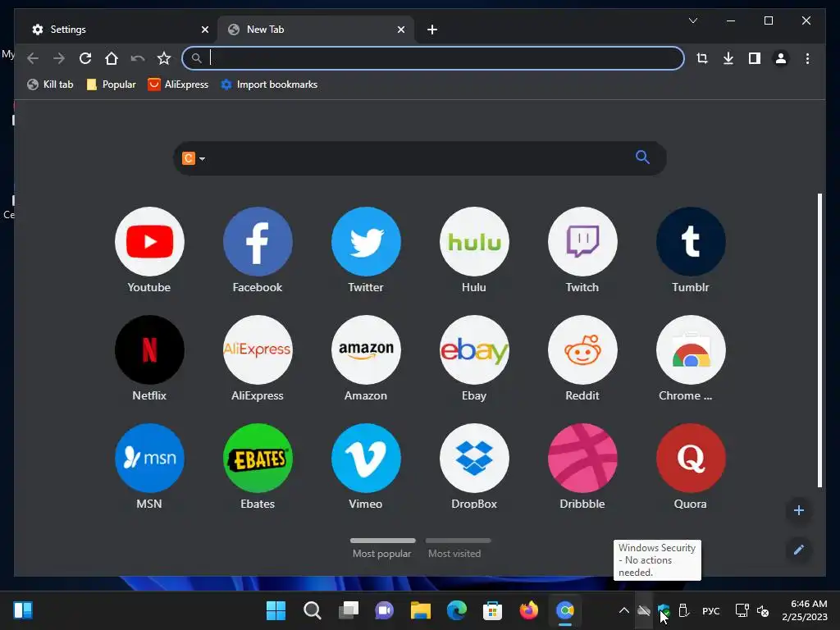The width and height of the screenshot is (840, 630).
Task: Open the Popular bookmarks folder
Action: coord(111,84)
